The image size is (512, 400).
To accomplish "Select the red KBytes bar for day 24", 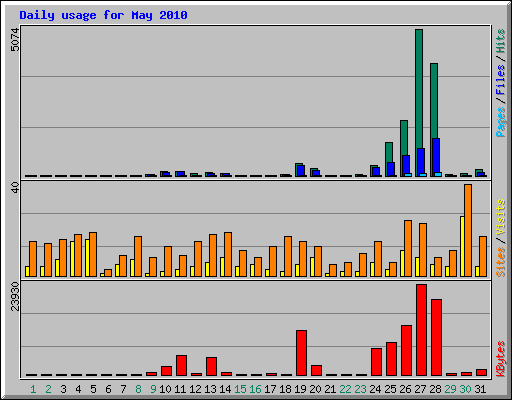I will point(376,362).
